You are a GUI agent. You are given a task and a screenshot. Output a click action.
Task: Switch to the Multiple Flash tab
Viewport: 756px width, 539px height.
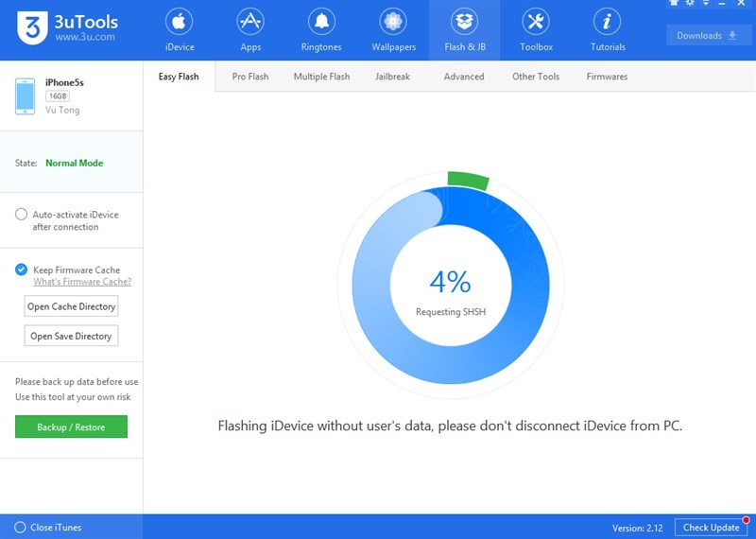(x=321, y=77)
